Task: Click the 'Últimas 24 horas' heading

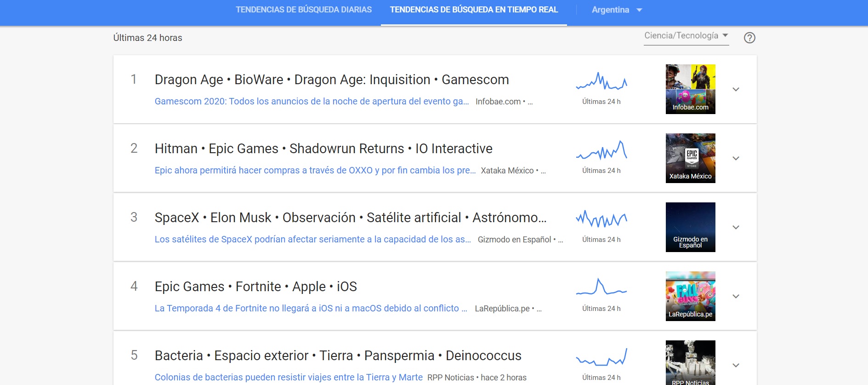Action: (x=148, y=38)
